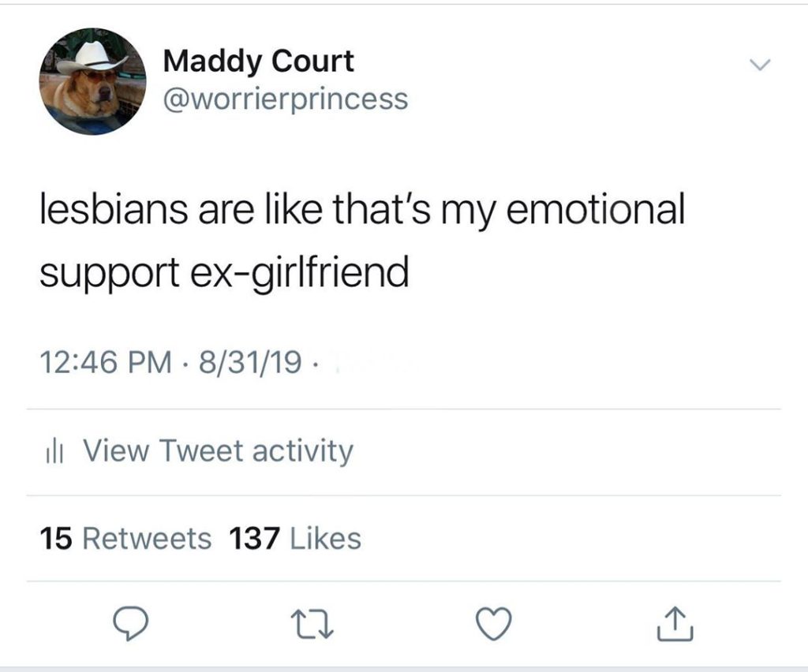The height and width of the screenshot is (672, 808).
Task: Click the @worrierprincess handle
Action: click(x=285, y=99)
